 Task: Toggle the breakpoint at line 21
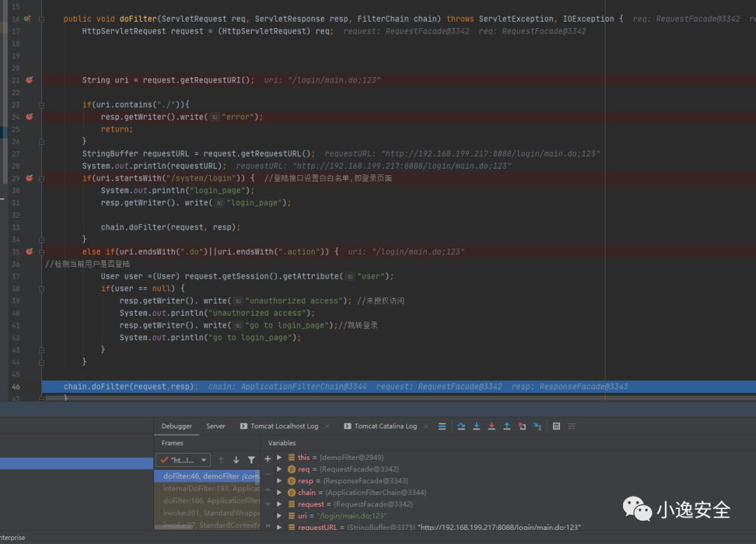click(29, 80)
